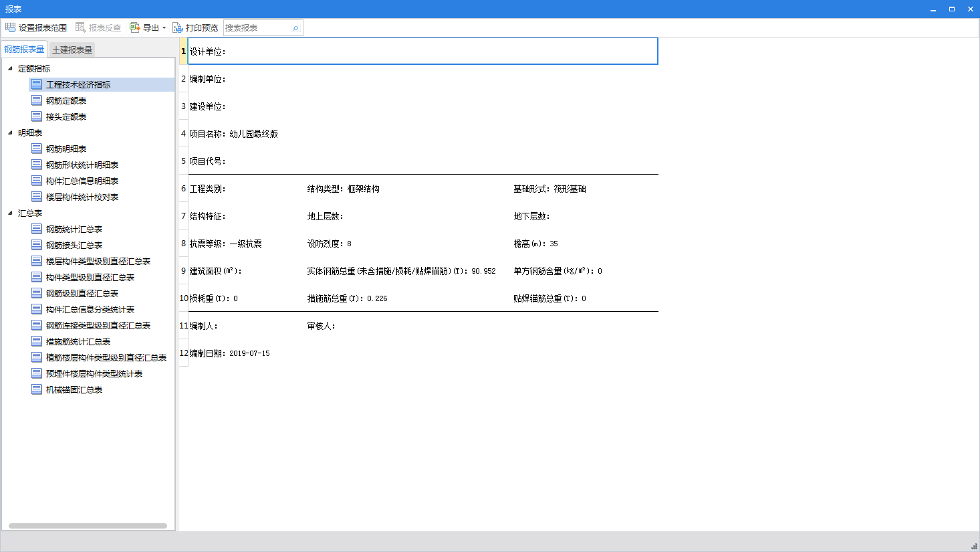Click the tree panel horizontal scrollbar

pyautogui.click(x=88, y=526)
